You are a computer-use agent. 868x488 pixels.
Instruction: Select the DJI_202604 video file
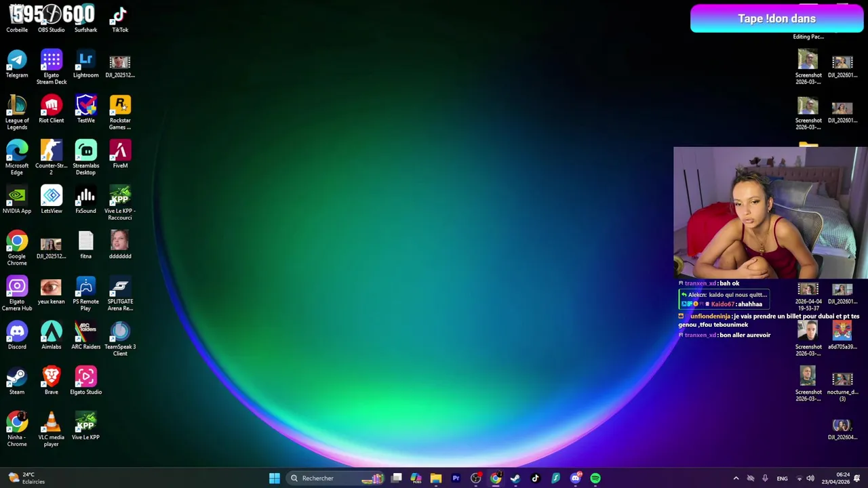coord(842,430)
